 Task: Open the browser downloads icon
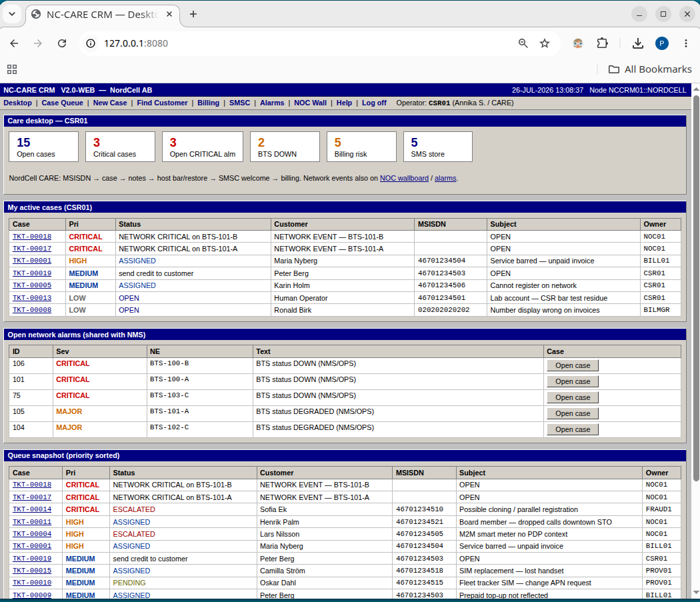point(638,43)
